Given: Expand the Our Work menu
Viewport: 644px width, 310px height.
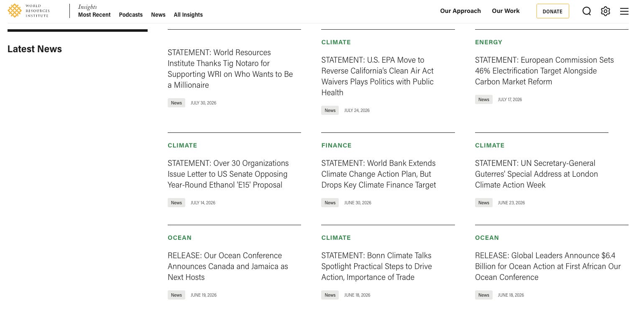Looking at the screenshot, I should [506, 11].
